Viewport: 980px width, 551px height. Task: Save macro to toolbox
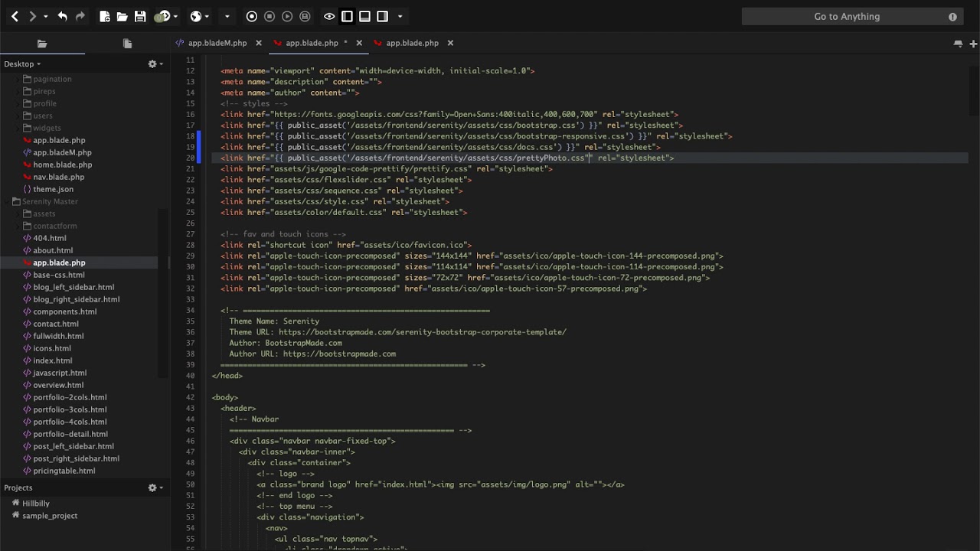click(x=305, y=16)
